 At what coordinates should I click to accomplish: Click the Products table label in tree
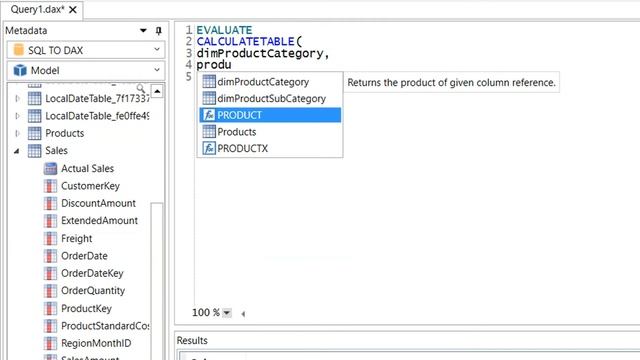[x=64, y=133]
